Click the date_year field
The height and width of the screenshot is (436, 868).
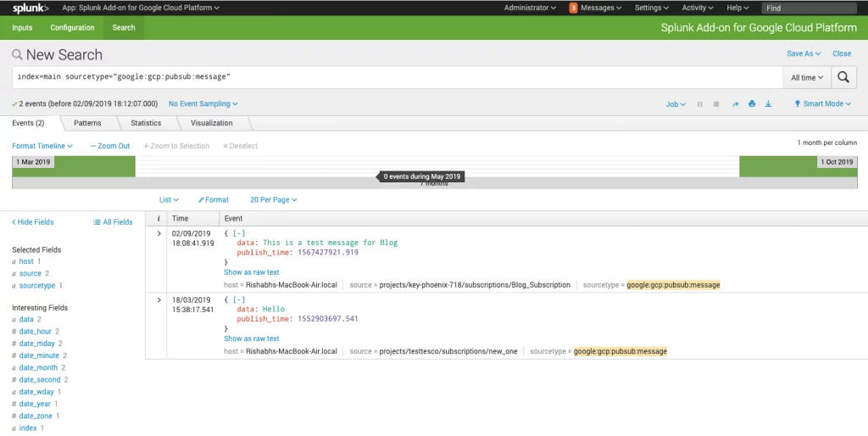tap(35, 405)
